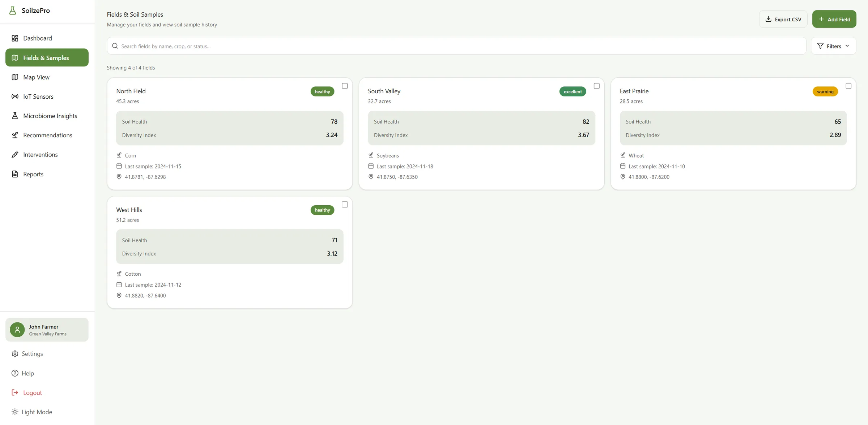Open the Filters dropdown

pos(833,46)
